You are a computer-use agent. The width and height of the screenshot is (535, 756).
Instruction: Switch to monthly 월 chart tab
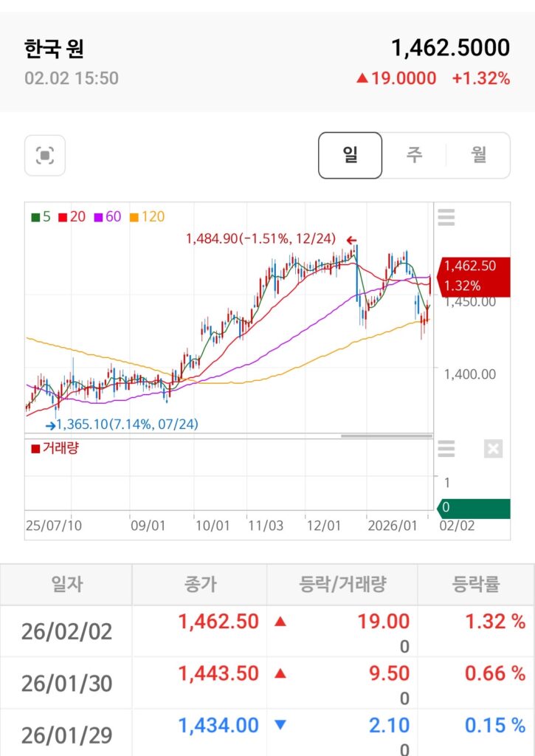pos(478,155)
